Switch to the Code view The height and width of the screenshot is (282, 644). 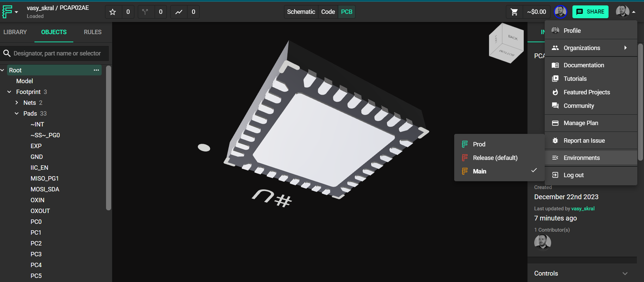point(328,12)
